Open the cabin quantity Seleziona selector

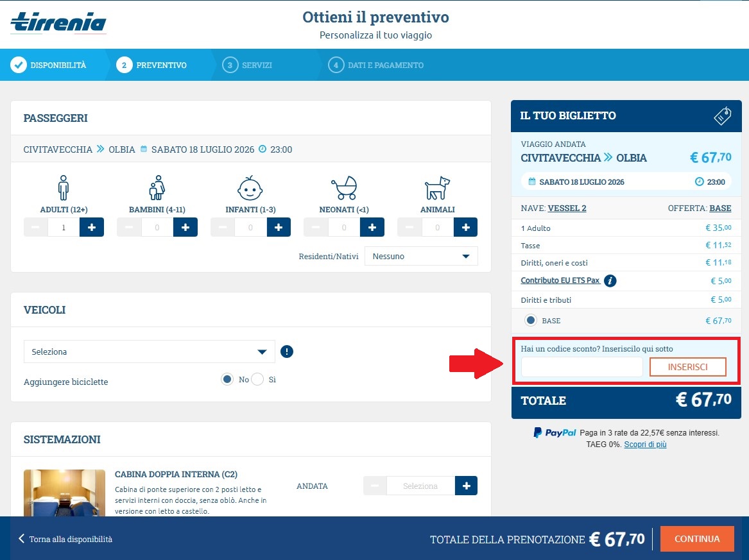point(419,486)
